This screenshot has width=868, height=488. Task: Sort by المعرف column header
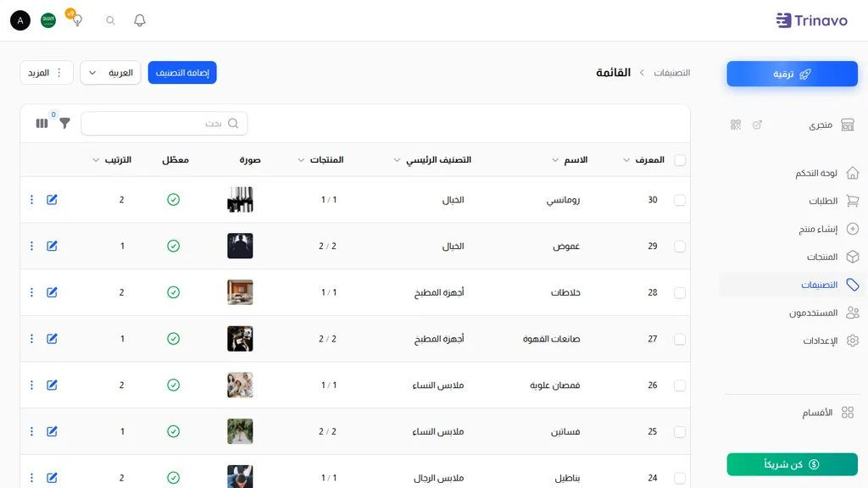(643, 160)
